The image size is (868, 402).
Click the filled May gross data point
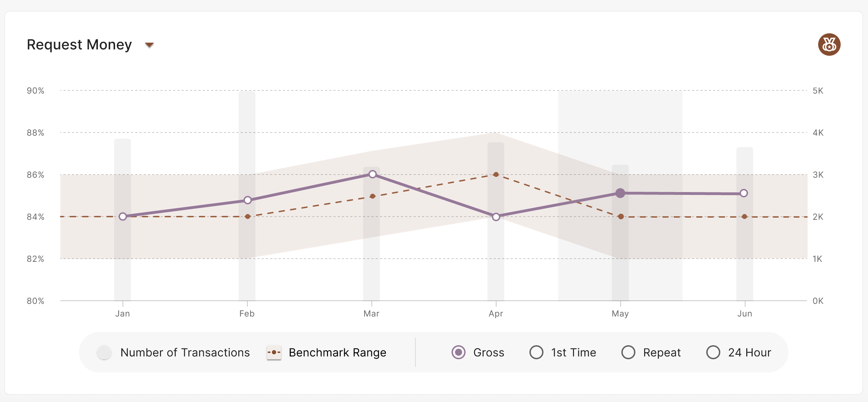[620, 192]
